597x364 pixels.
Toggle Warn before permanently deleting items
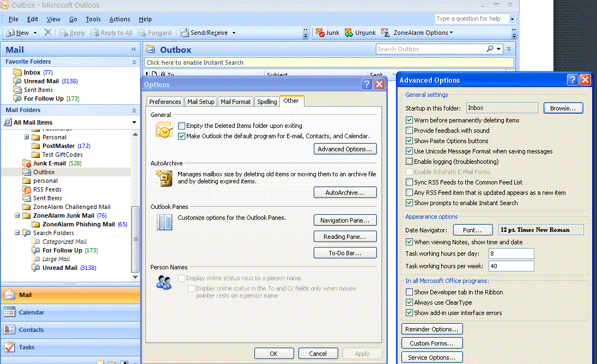(409, 120)
